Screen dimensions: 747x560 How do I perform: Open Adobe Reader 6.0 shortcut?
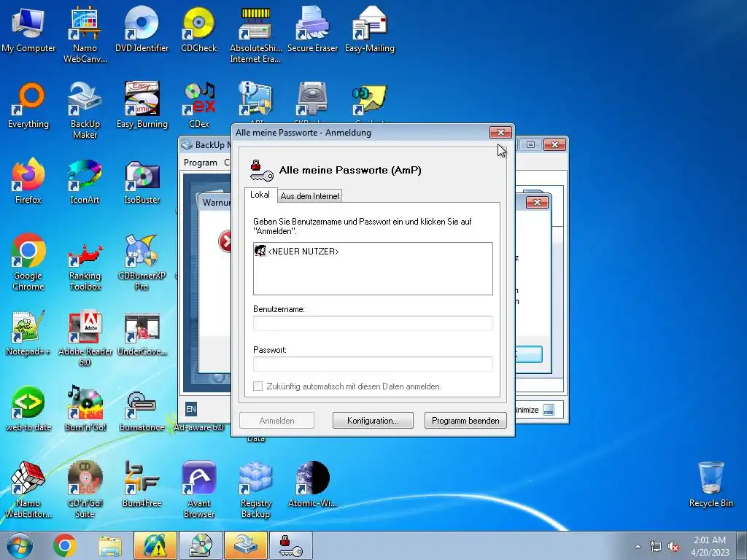point(85,338)
